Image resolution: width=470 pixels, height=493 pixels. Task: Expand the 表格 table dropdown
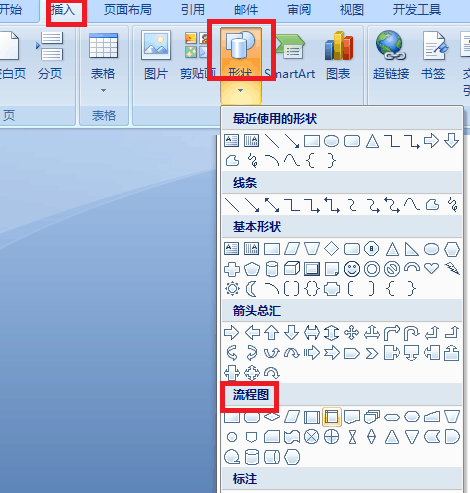103,62
